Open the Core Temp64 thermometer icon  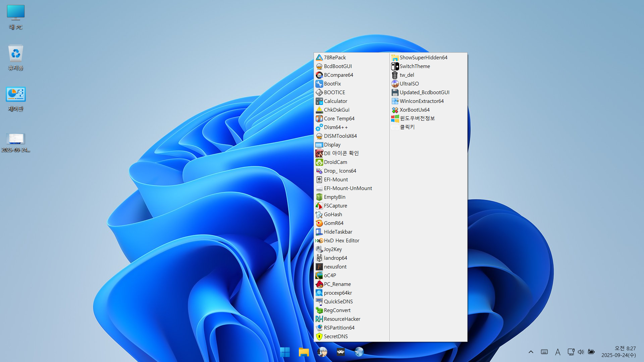[319, 119]
